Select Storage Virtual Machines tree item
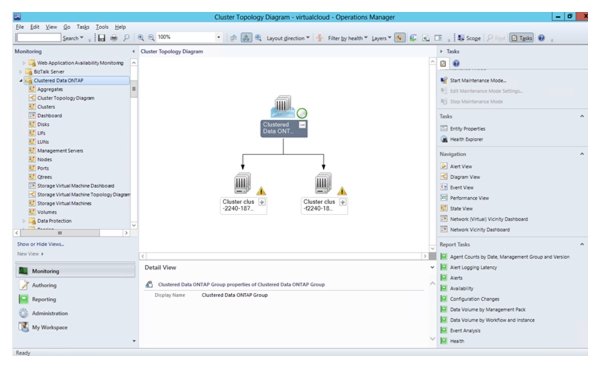601x369 pixels. pos(64,203)
